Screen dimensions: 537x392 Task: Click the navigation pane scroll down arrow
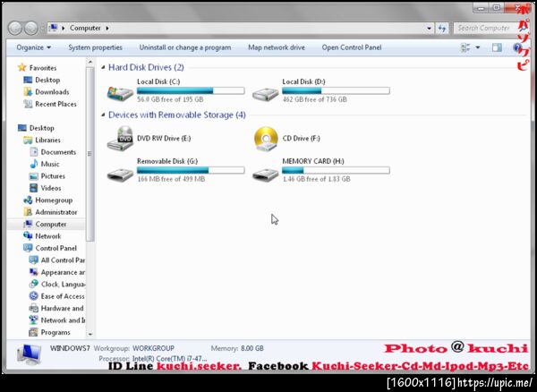point(90,335)
